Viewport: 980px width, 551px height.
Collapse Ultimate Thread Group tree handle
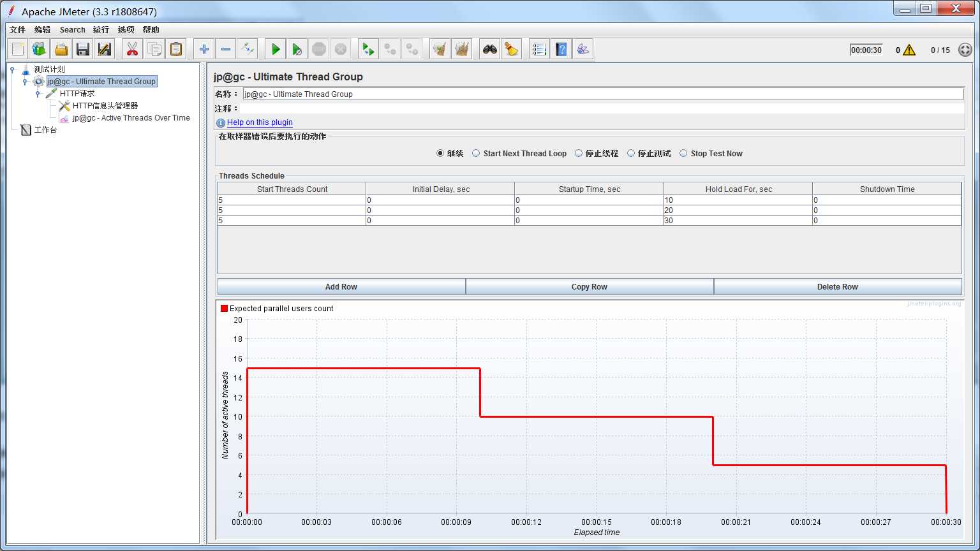point(25,82)
